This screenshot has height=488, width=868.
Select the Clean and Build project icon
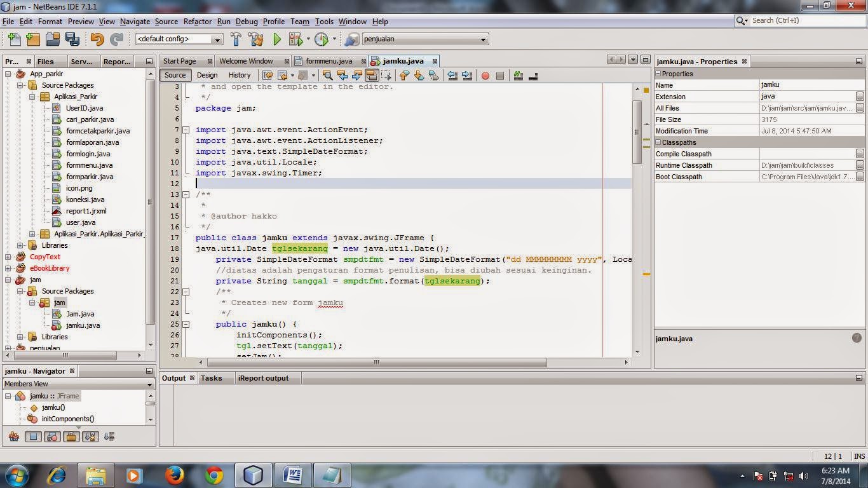(x=255, y=39)
